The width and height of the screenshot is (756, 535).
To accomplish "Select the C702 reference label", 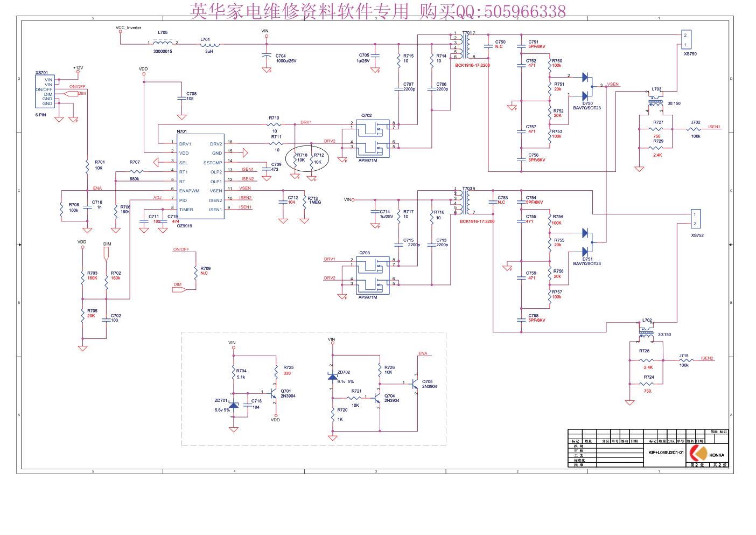I will pyautogui.click(x=116, y=316).
